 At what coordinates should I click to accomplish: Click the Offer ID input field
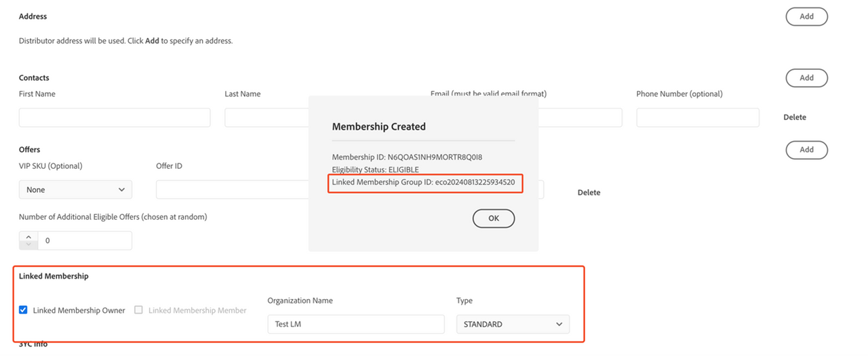coord(231,190)
